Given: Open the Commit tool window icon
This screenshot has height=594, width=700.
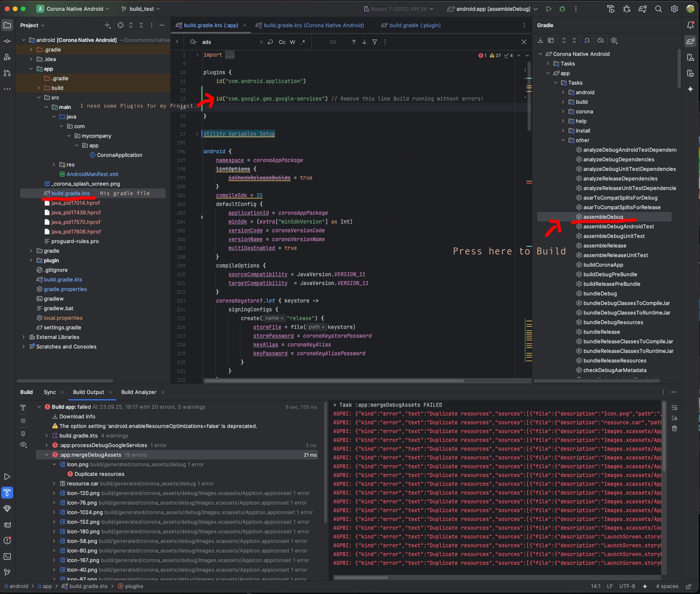Looking at the screenshot, I should point(7,41).
